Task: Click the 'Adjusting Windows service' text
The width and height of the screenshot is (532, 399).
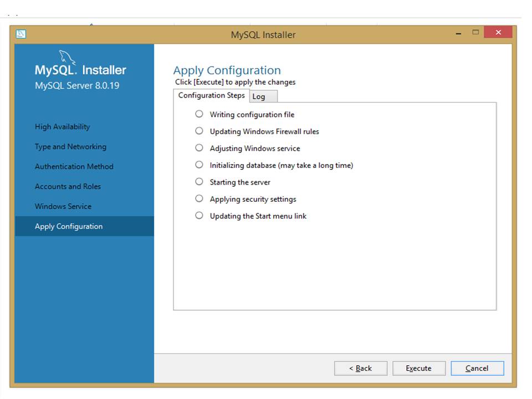Action: coord(255,149)
